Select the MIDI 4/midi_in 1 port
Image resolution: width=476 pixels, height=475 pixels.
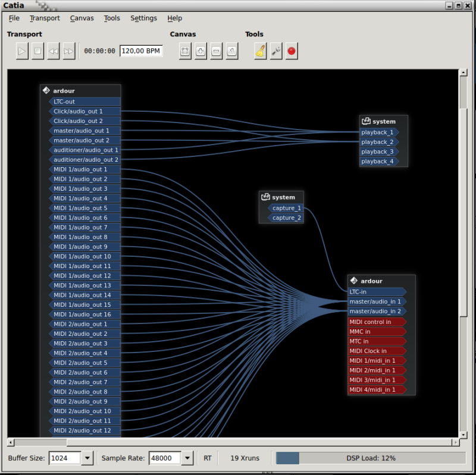point(377,389)
